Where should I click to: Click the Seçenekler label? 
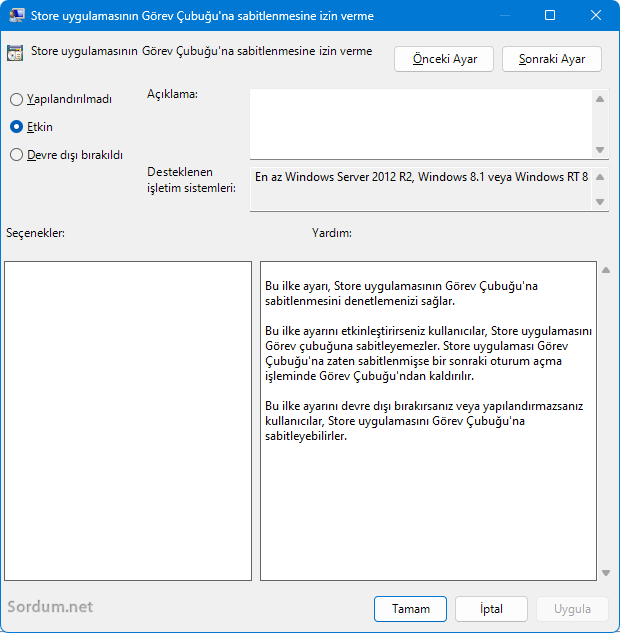(x=36, y=233)
